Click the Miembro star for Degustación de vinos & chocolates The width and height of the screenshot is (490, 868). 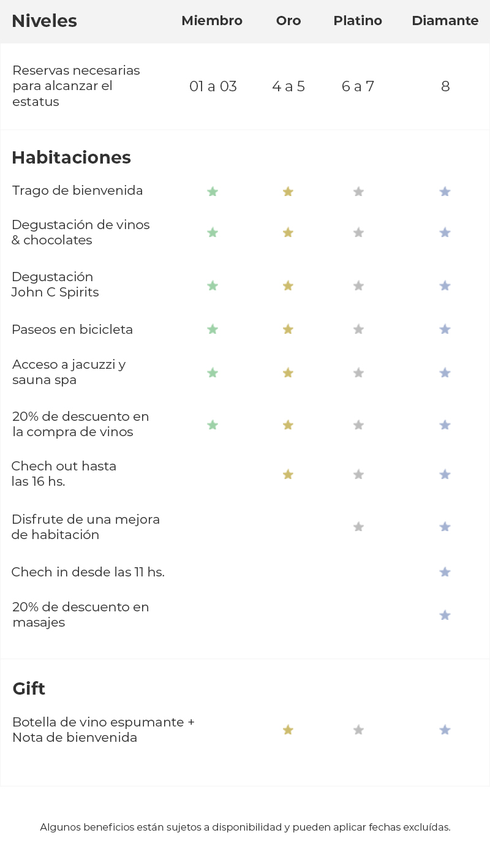point(213,233)
